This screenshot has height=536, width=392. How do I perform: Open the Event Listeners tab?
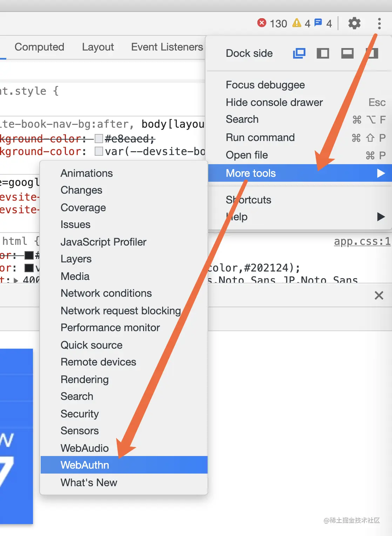coord(167,47)
